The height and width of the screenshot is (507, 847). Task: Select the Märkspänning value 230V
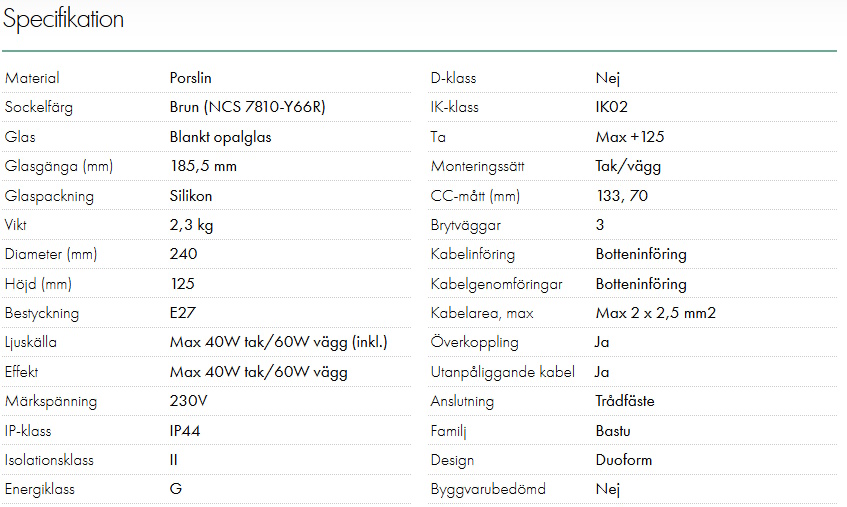(189, 401)
